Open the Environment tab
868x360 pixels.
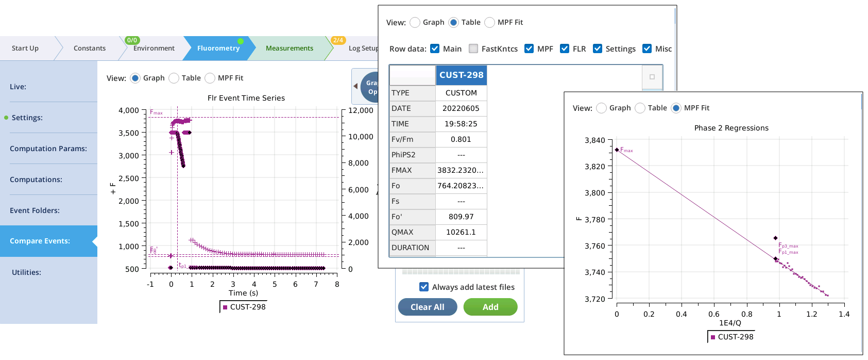tap(154, 48)
